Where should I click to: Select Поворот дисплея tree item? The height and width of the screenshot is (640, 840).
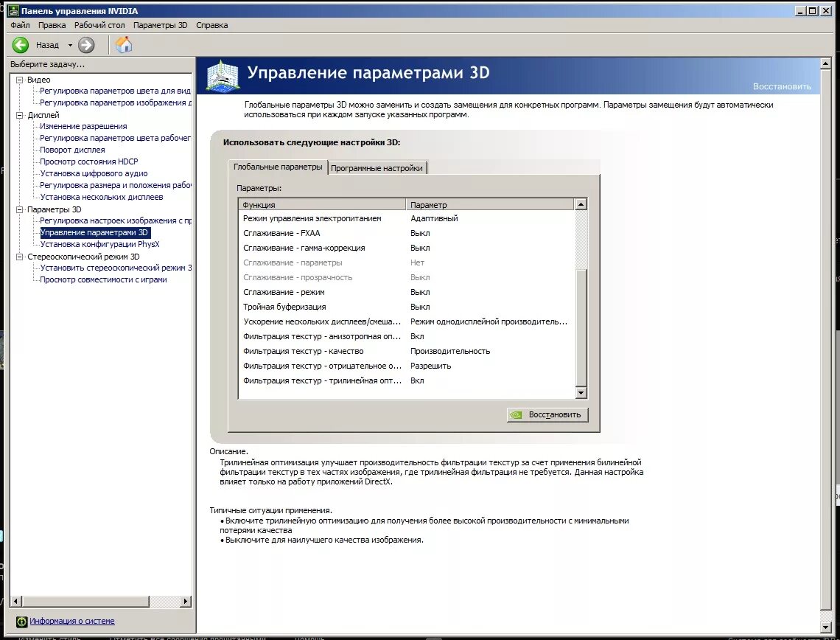pyautogui.click(x=72, y=150)
